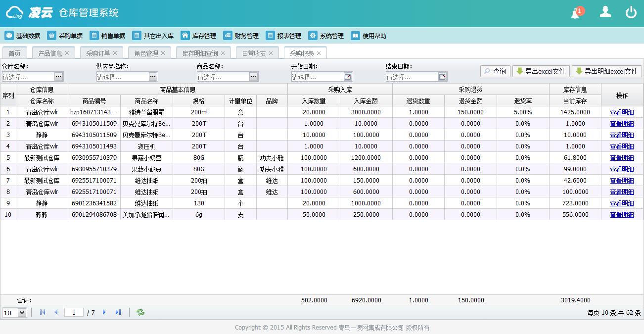The width and height of the screenshot is (644, 334).
Task: Open the start date calendar picker
Action: pos(348,77)
